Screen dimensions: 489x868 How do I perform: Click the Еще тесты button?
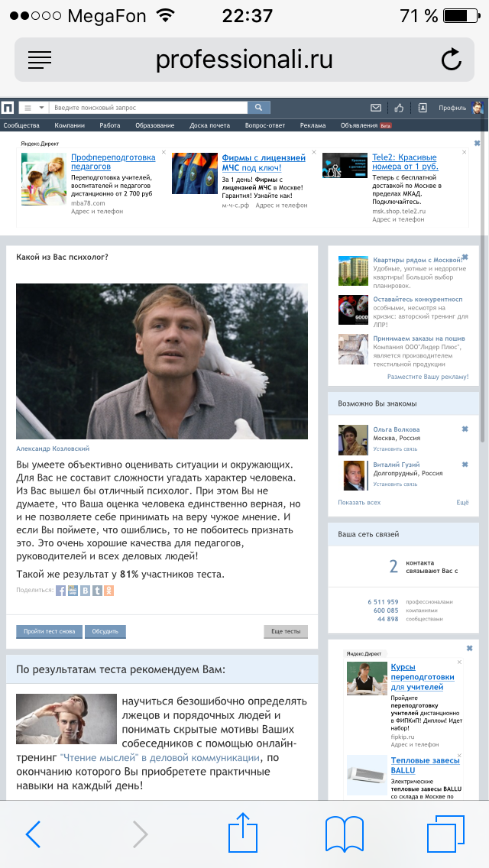286,632
